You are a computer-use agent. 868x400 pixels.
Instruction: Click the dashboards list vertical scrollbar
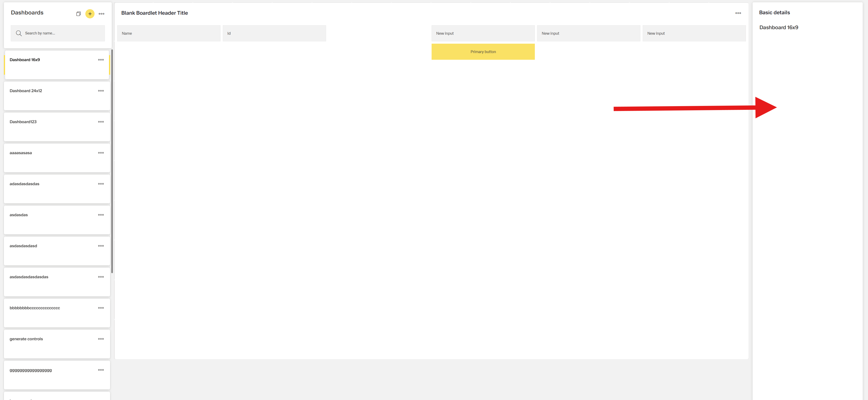[x=112, y=162]
